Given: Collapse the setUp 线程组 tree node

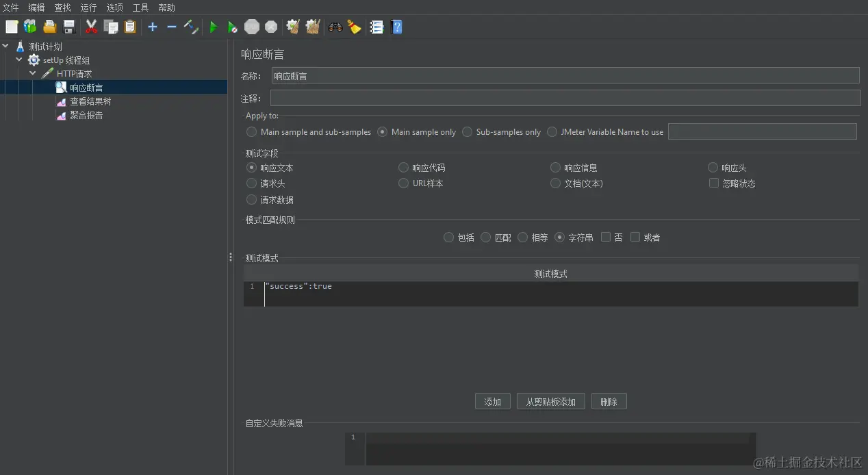Looking at the screenshot, I should [19, 60].
